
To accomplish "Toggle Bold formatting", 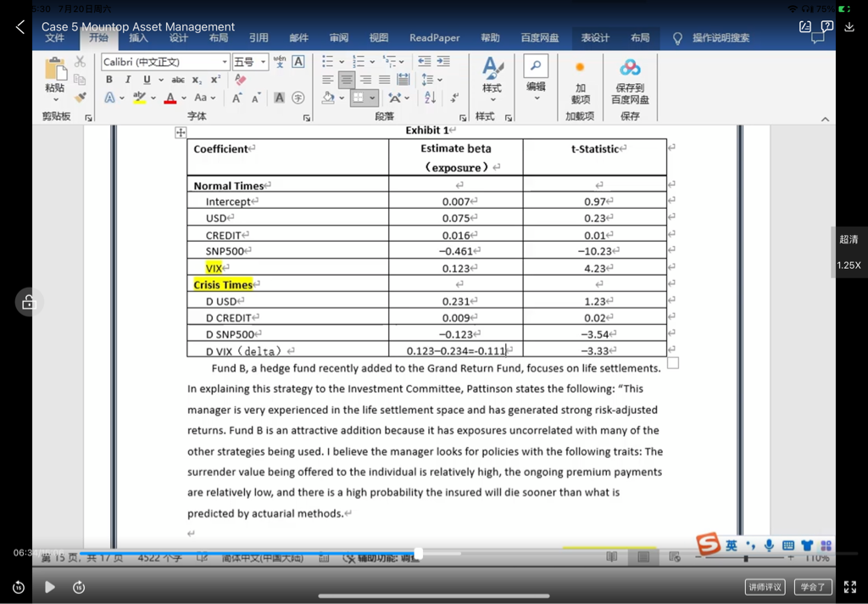I will tap(109, 80).
